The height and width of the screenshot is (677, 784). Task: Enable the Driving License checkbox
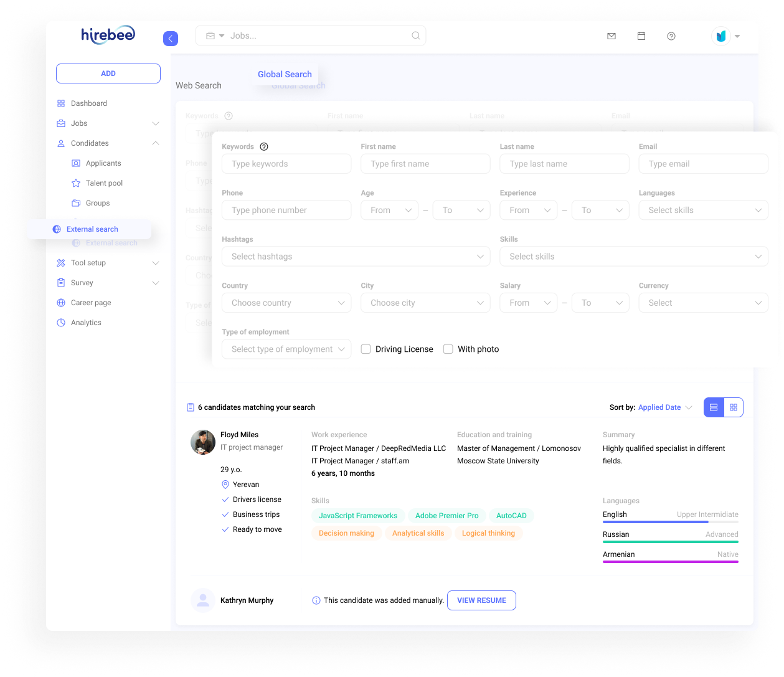click(x=366, y=349)
